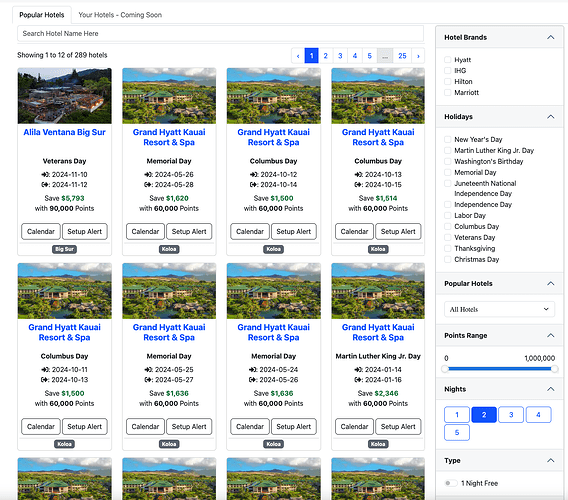Select 5 nights option
Image resolution: width=568 pixels, height=500 pixels.
457,433
